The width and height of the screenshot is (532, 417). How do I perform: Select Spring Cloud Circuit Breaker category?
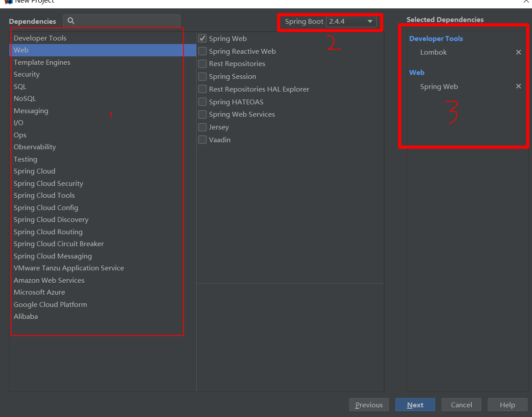click(103, 244)
